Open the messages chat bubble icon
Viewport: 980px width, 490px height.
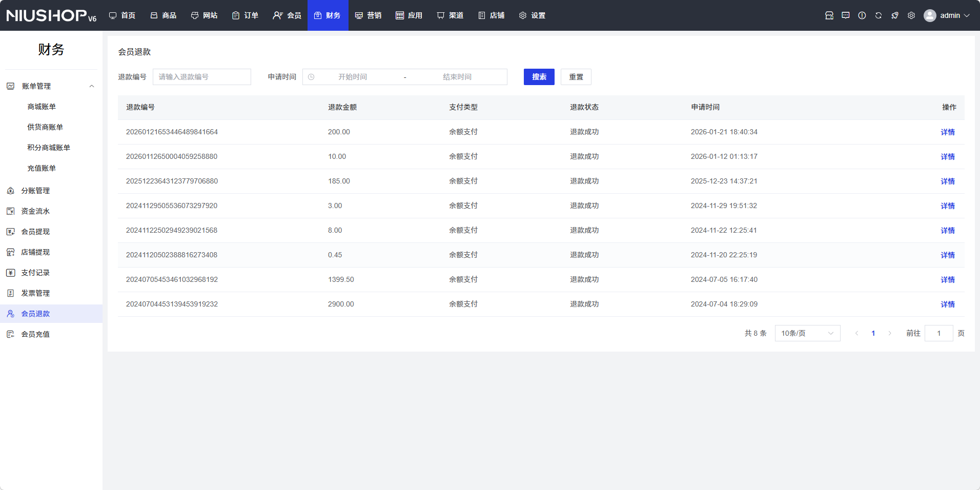(845, 15)
